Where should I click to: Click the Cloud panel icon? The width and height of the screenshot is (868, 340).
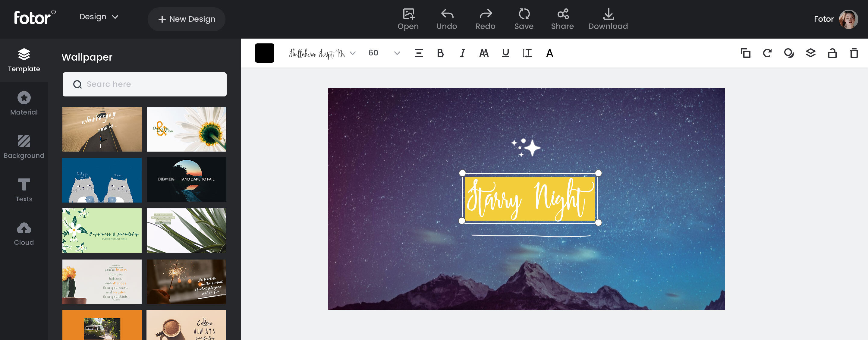(x=24, y=233)
